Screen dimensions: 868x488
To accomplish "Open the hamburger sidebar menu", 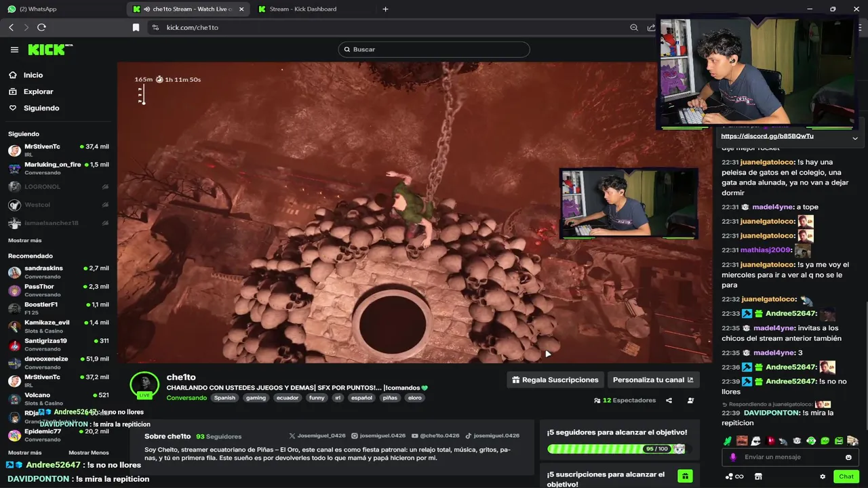I will coord(14,49).
